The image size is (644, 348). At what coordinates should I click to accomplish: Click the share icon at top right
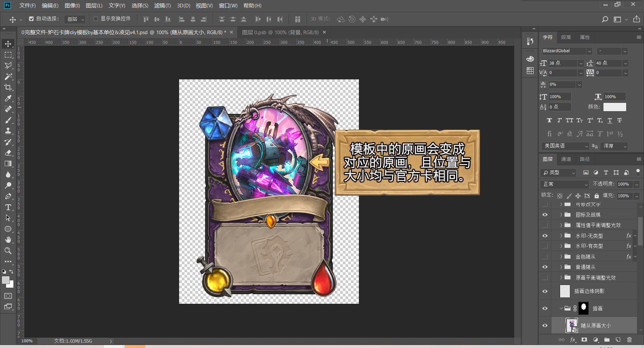click(636, 19)
